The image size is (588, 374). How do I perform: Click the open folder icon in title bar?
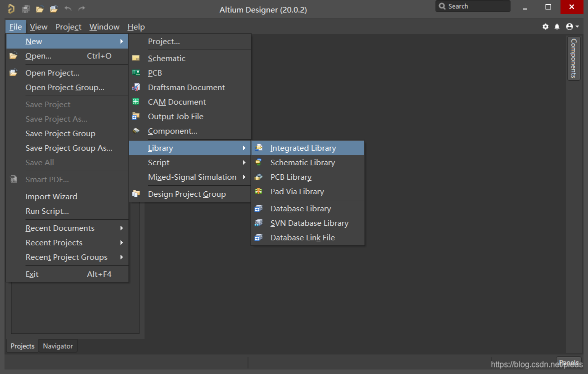[40, 9]
